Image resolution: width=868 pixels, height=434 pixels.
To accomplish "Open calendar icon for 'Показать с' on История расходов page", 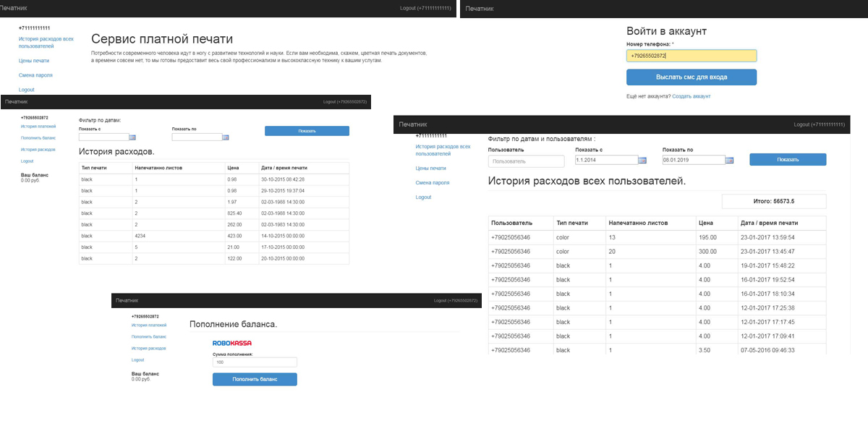I will (x=132, y=137).
